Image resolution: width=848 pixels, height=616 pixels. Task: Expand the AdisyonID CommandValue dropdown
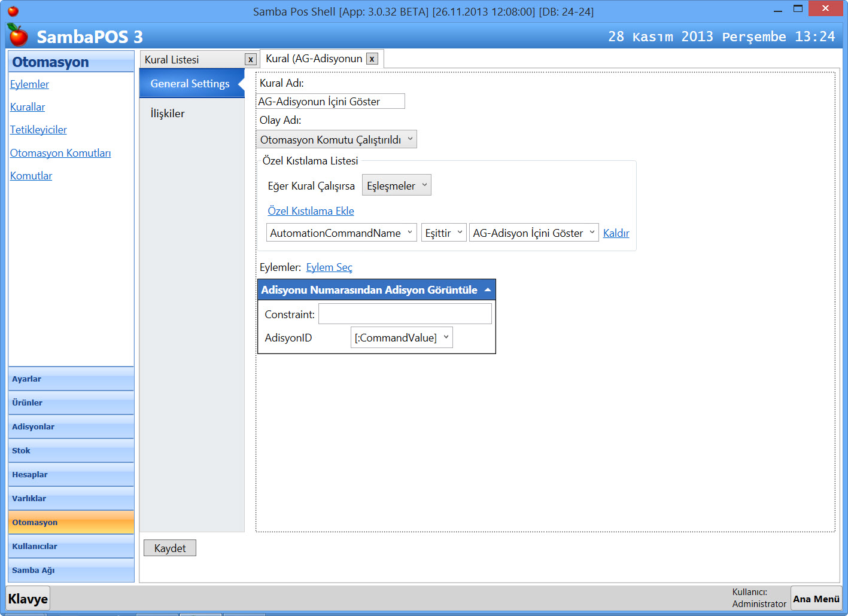[401, 338]
